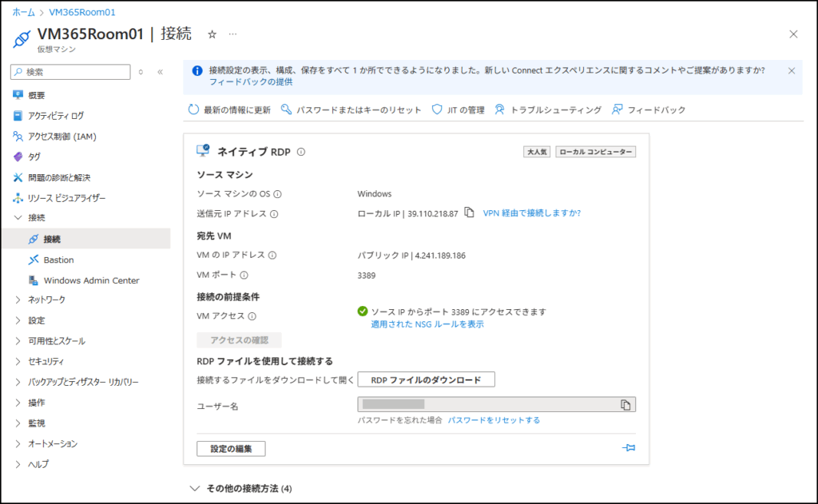The height and width of the screenshot is (504, 818).
Task: Open 適用された NSG ルールを表示 link
Action: tap(427, 324)
